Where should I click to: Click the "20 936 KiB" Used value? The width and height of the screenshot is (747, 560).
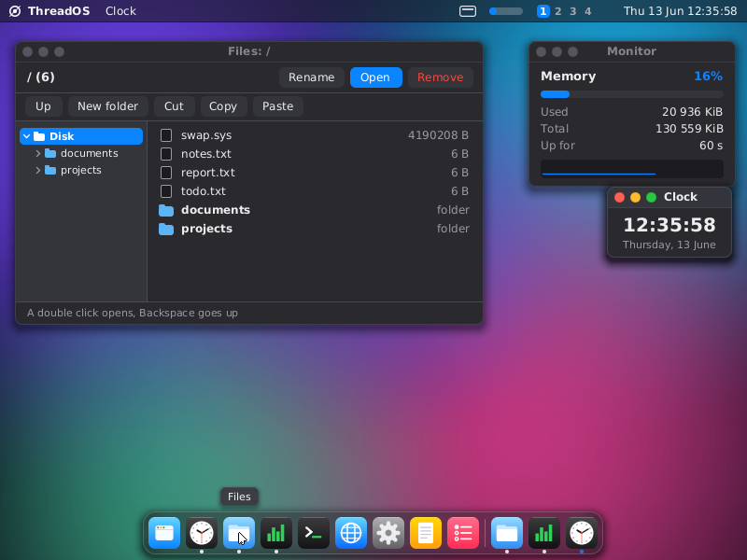tap(692, 112)
